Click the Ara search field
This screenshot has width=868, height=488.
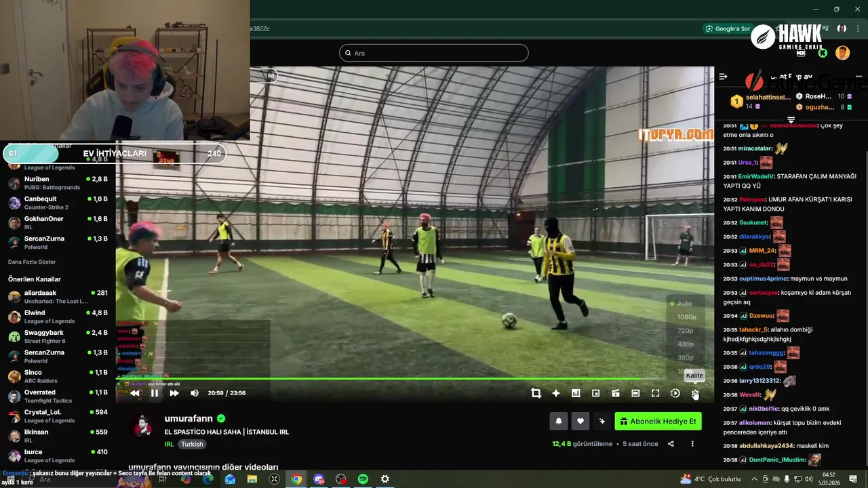click(434, 53)
